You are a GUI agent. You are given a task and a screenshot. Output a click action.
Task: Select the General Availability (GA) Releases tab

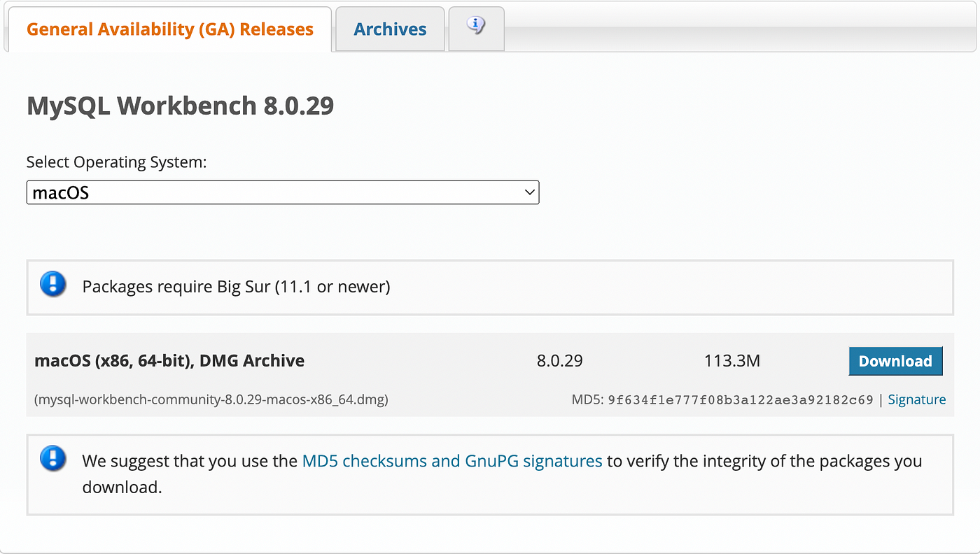169,29
